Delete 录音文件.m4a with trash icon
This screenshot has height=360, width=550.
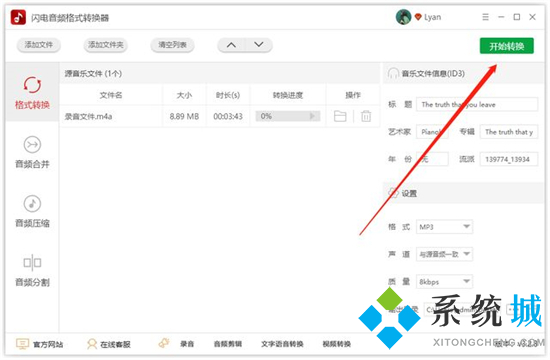coord(366,116)
